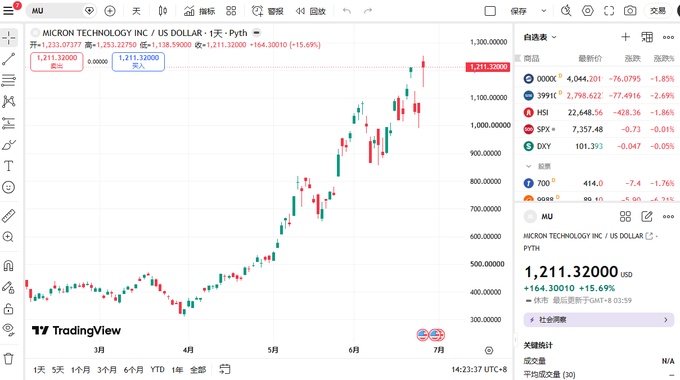Select the trend line drawing tool
Screen dimensions: 680x380
[x=9, y=59]
